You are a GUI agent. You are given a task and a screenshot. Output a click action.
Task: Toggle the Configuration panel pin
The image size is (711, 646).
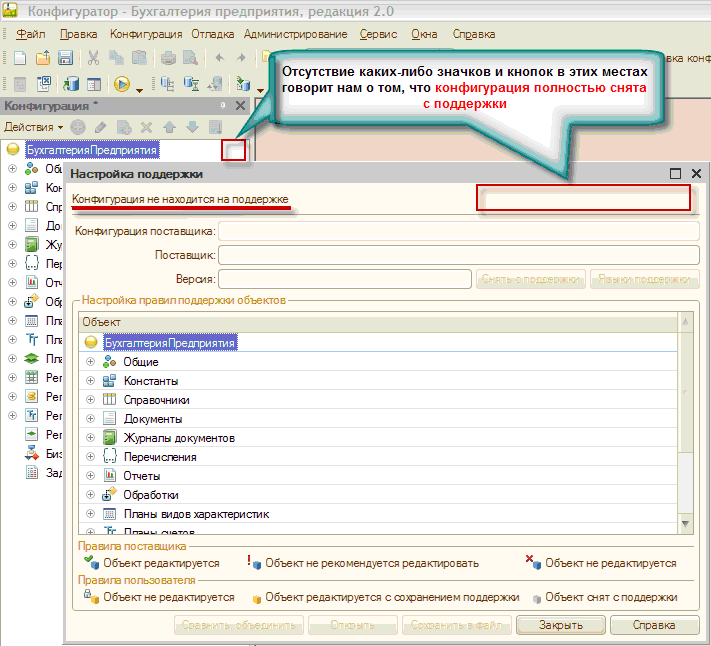coord(222,105)
